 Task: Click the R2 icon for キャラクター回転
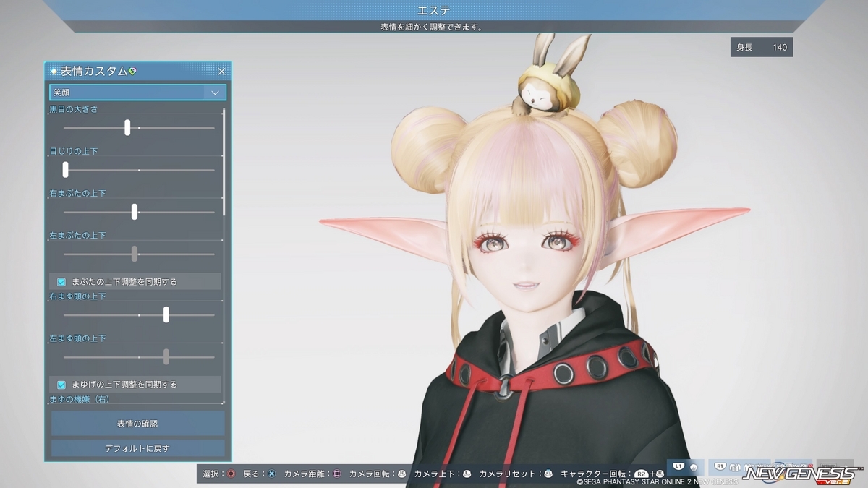click(641, 474)
